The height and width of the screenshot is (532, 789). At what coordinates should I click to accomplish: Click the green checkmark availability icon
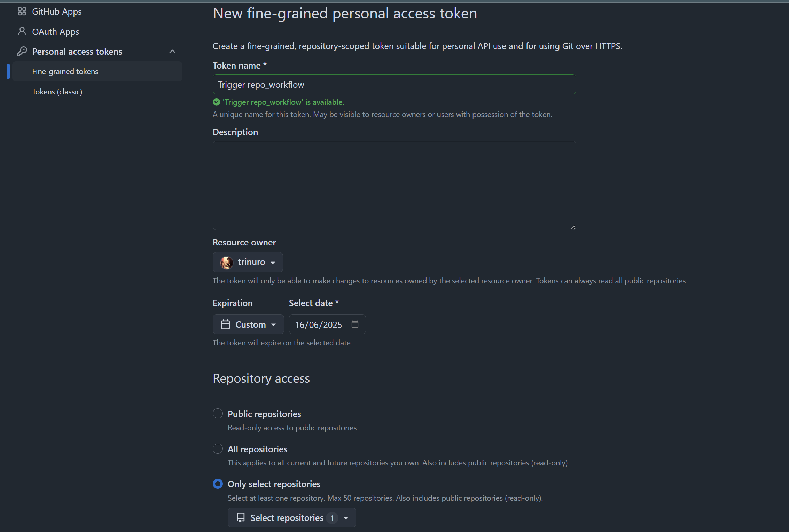[216, 102]
